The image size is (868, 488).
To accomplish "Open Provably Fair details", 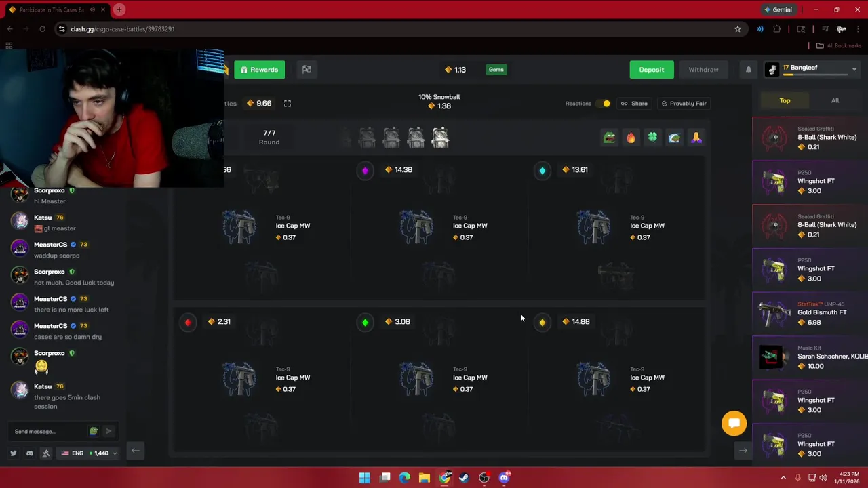I will click(684, 104).
